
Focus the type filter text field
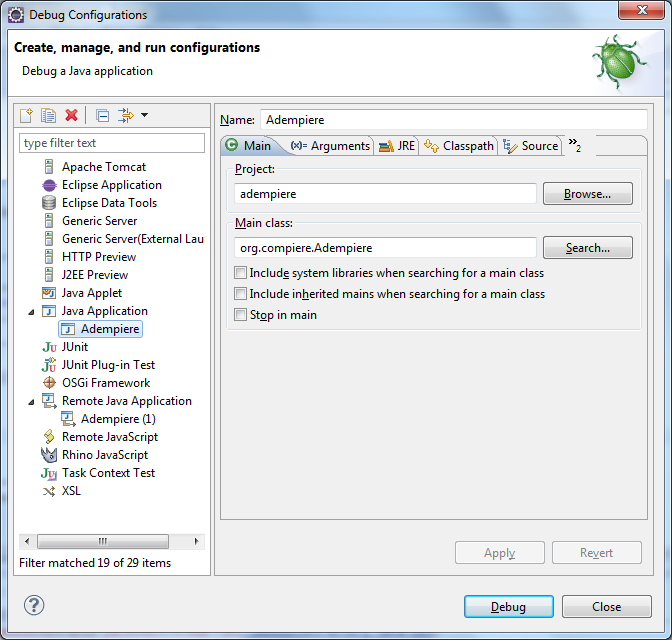click(x=112, y=143)
